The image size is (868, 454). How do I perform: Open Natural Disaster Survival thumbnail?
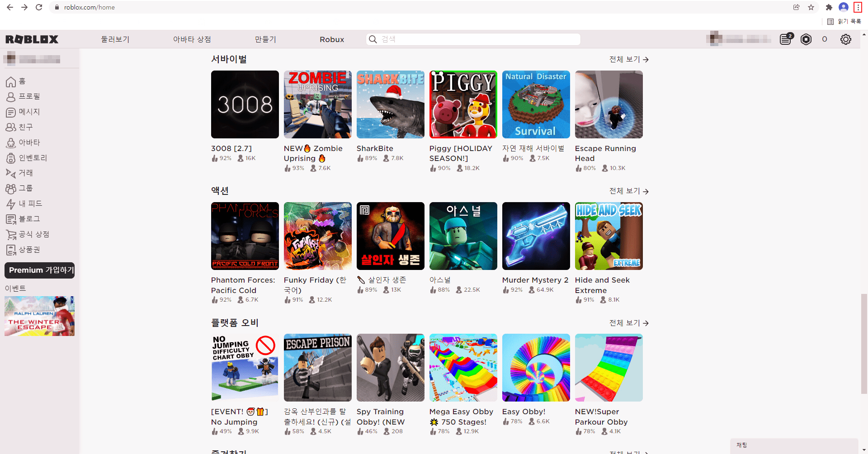pyautogui.click(x=536, y=104)
